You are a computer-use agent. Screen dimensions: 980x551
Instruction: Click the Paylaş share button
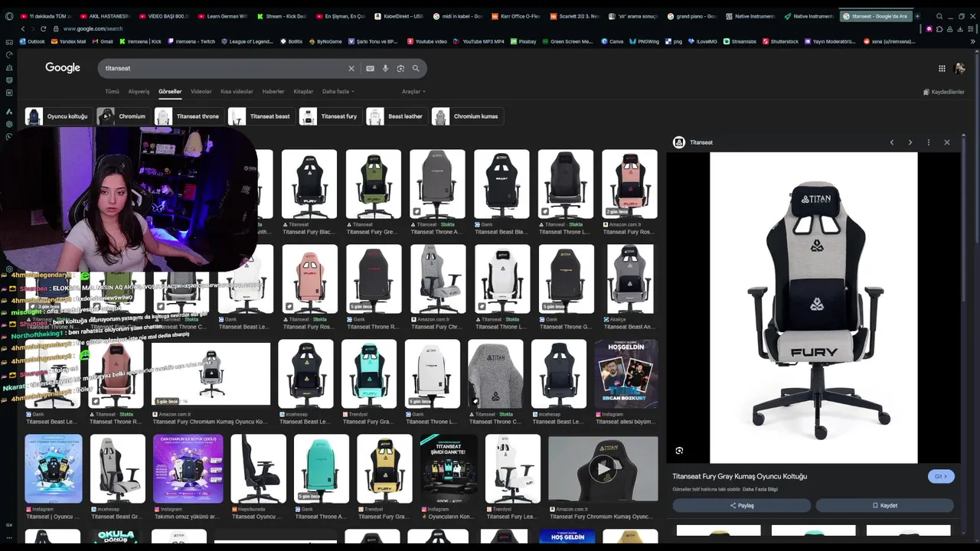[x=741, y=505]
